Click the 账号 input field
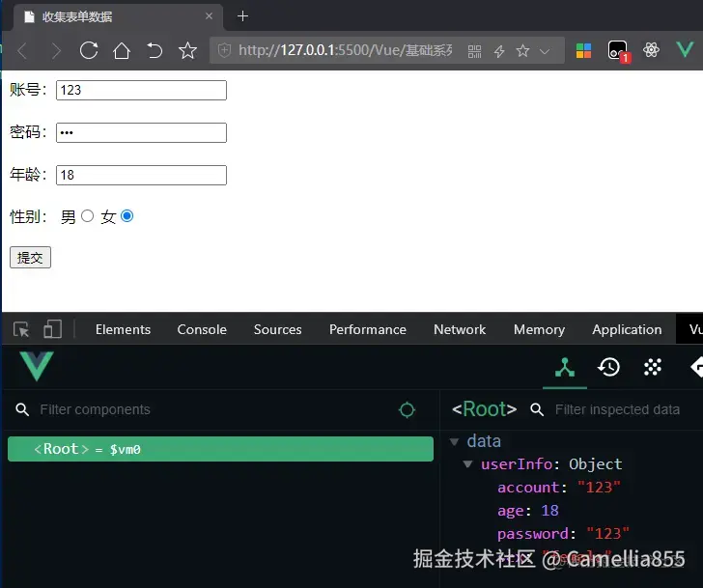The width and height of the screenshot is (703, 588). (141, 90)
